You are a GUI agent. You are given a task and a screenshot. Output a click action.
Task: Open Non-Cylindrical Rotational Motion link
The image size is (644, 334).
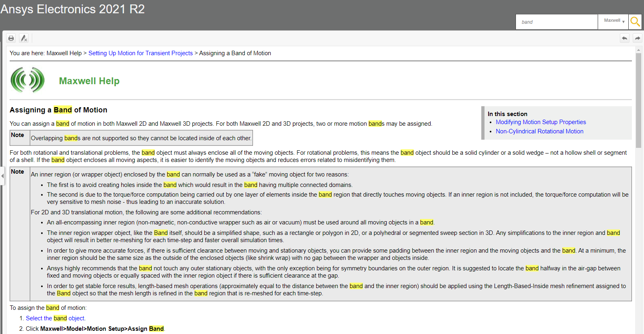point(539,131)
